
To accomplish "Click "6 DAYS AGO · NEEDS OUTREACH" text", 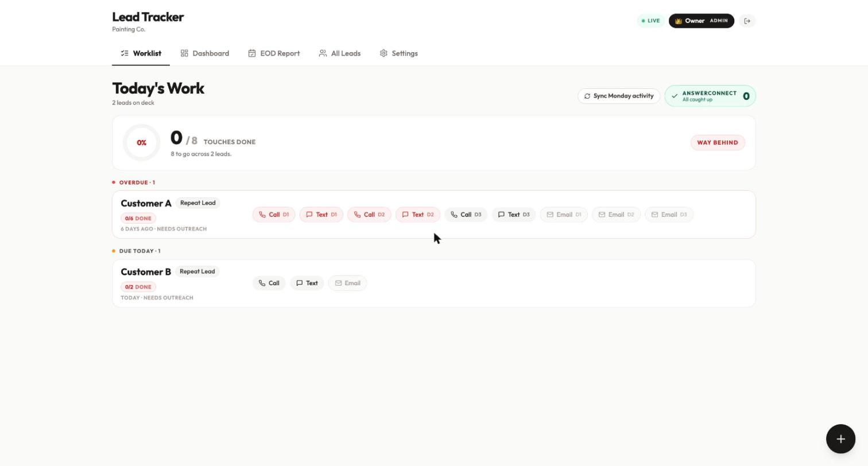I will [x=164, y=229].
